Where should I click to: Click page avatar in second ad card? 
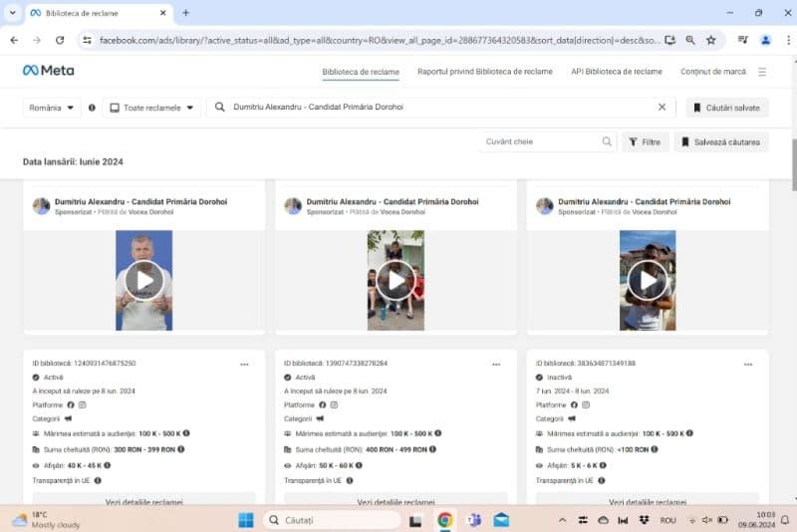pos(293,206)
